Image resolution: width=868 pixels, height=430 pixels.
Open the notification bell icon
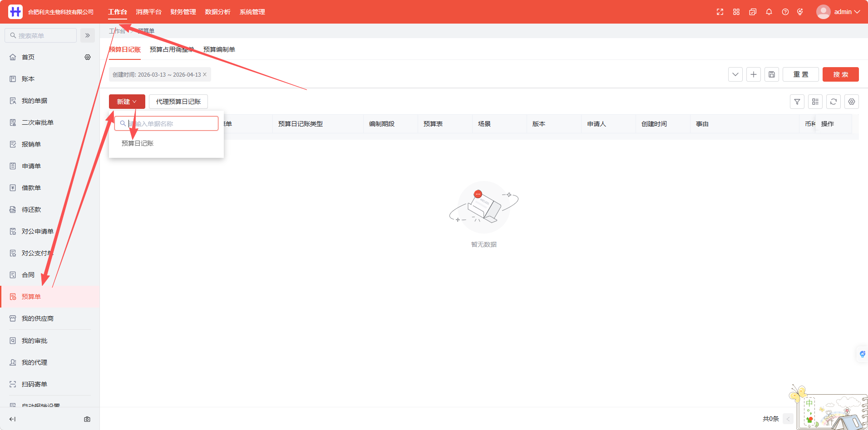coord(769,12)
